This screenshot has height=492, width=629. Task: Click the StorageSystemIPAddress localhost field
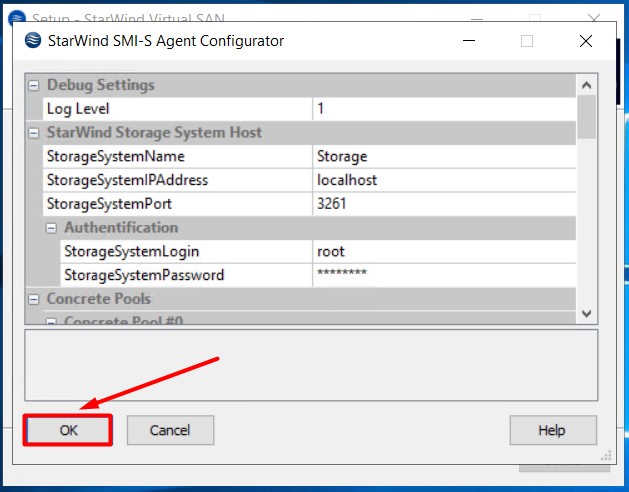443,180
